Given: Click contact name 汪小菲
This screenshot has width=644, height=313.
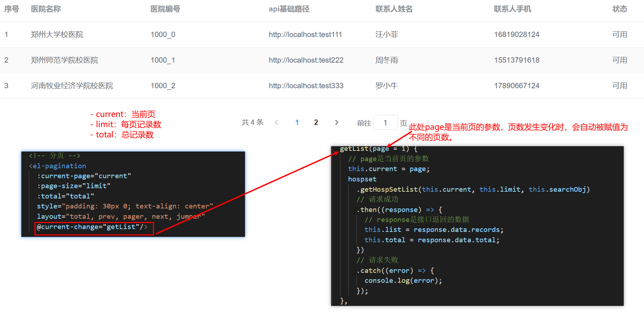Looking at the screenshot, I should click(387, 35).
